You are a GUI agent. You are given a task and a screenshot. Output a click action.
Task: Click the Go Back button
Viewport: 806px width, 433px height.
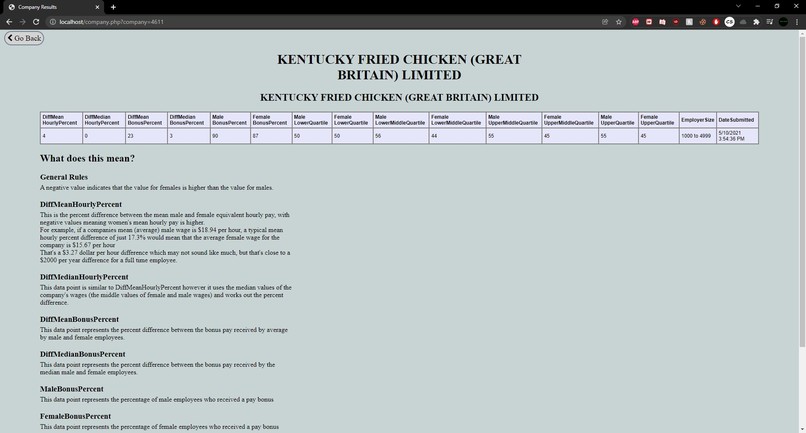pyautogui.click(x=24, y=38)
